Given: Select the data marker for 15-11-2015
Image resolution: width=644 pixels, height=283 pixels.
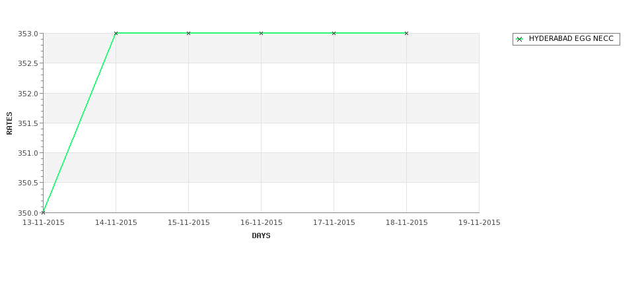Looking at the screenshot, I should point(188,33).
